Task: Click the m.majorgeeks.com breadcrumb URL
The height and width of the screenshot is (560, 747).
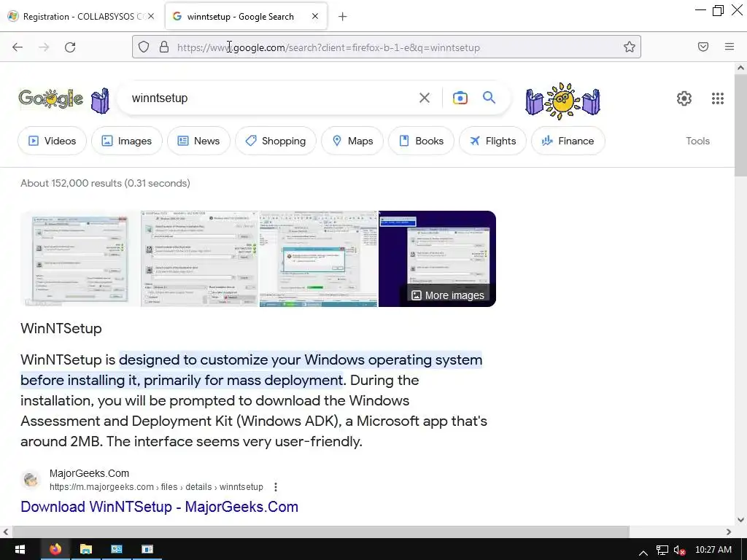Action: click(x=156, y=487)
